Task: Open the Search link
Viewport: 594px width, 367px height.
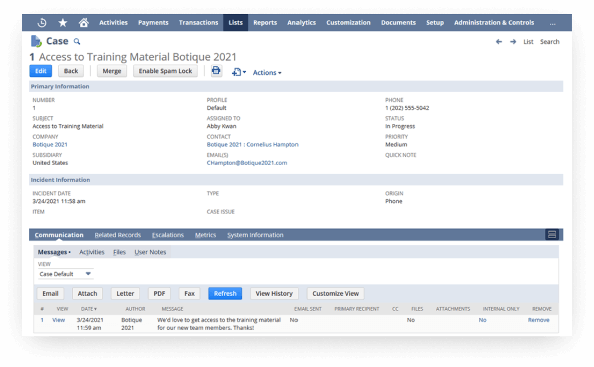Action: tap(550, 42)
